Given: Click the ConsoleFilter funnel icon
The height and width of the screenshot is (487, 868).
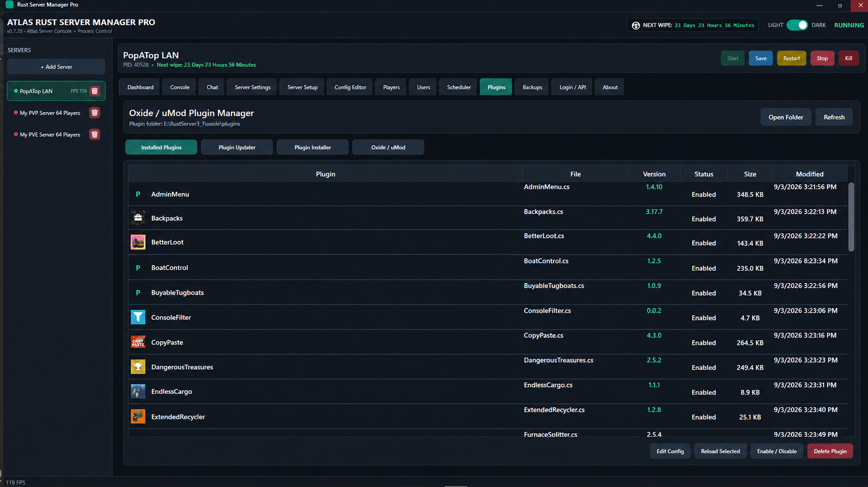Looking at the screenshot, I should pyautogui.click(x=138, y=317).
